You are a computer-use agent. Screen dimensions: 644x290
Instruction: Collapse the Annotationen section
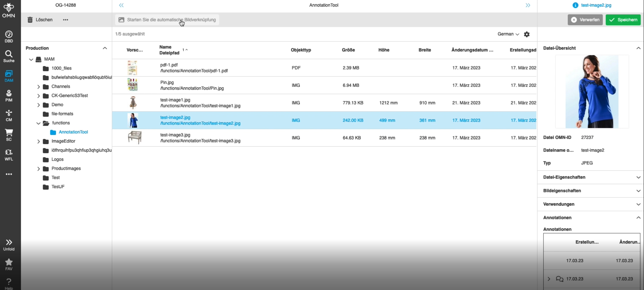(638, 218)
